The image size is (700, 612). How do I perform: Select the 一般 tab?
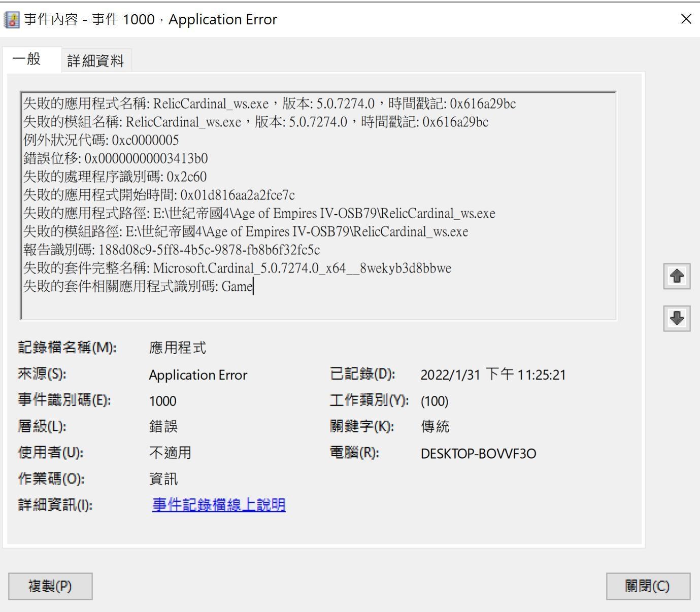27,59
